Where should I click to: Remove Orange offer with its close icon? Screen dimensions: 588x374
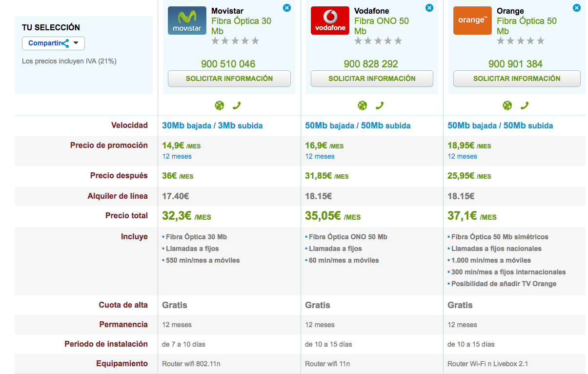[x=577, y=8]
